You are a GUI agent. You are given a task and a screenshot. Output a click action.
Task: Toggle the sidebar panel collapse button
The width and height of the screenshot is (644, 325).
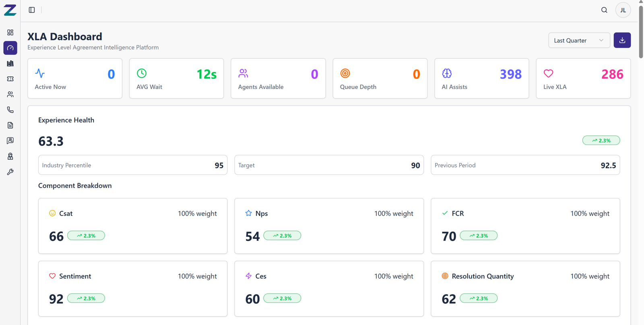[x=32, y=10]
